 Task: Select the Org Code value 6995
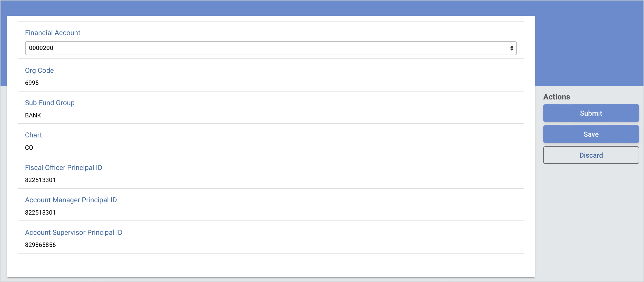tap(32, 83)
